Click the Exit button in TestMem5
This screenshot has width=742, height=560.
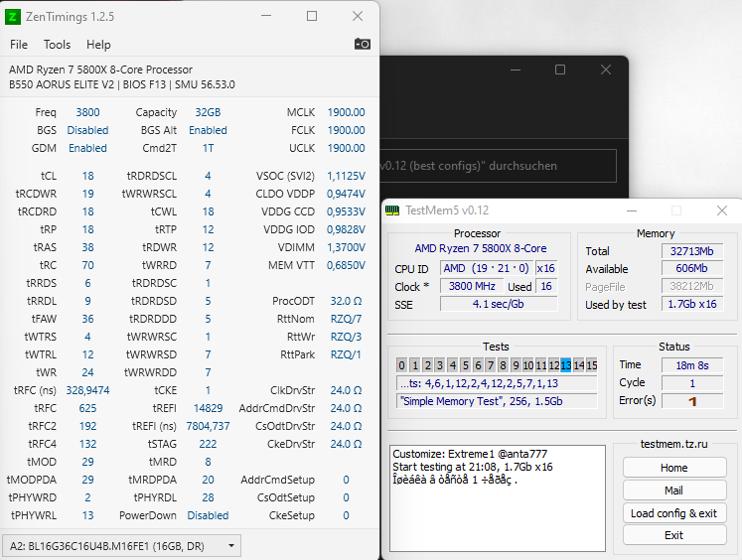click(674, 535)
